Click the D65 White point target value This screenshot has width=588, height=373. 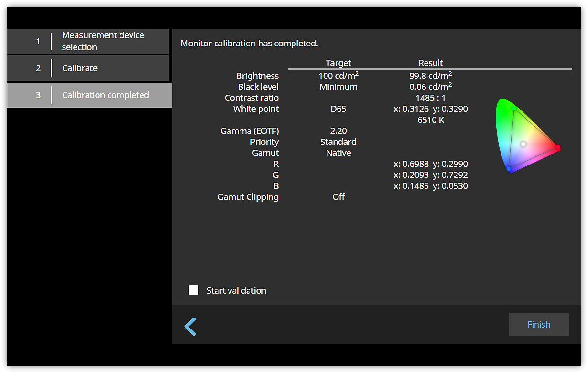pyautogui.click(x=338, y=109)
